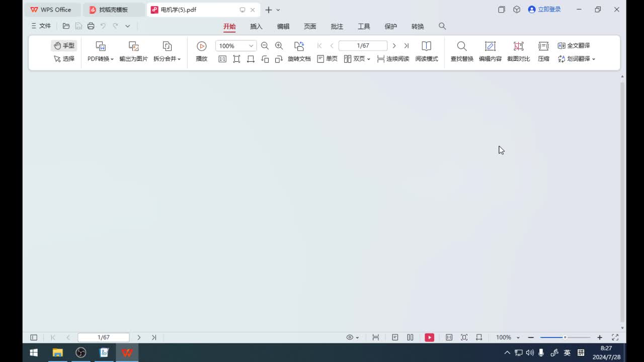Switch to the 编辑 tab

click(x=283, y=26)
